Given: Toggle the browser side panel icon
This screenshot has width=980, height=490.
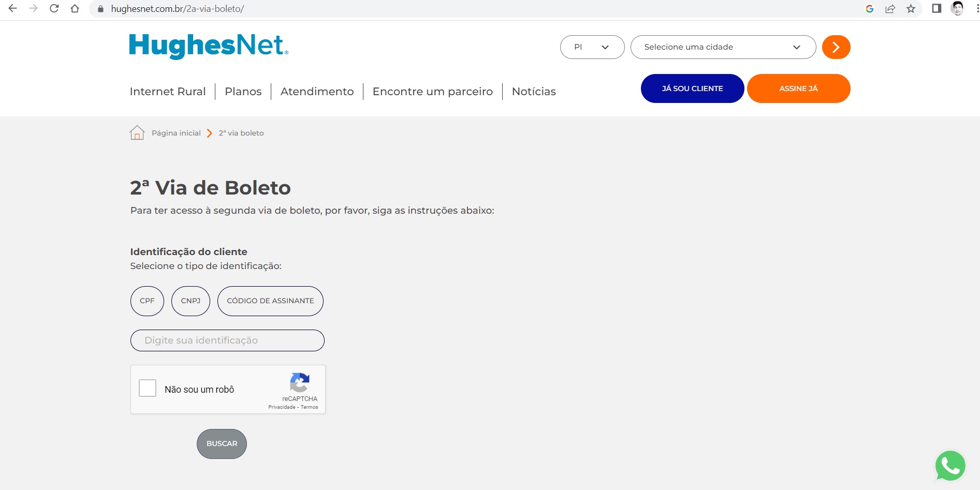Looking at the screenshot, I should tap(937, 8).
